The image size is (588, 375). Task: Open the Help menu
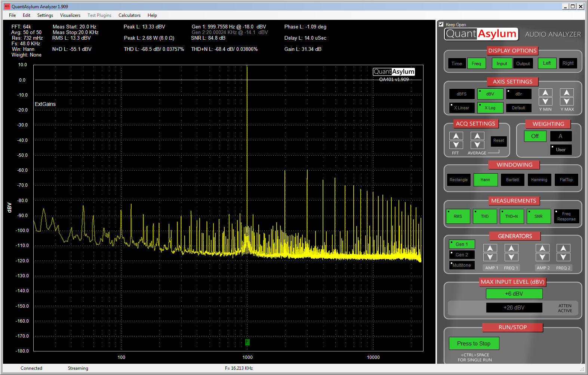(x=152, y=15)
